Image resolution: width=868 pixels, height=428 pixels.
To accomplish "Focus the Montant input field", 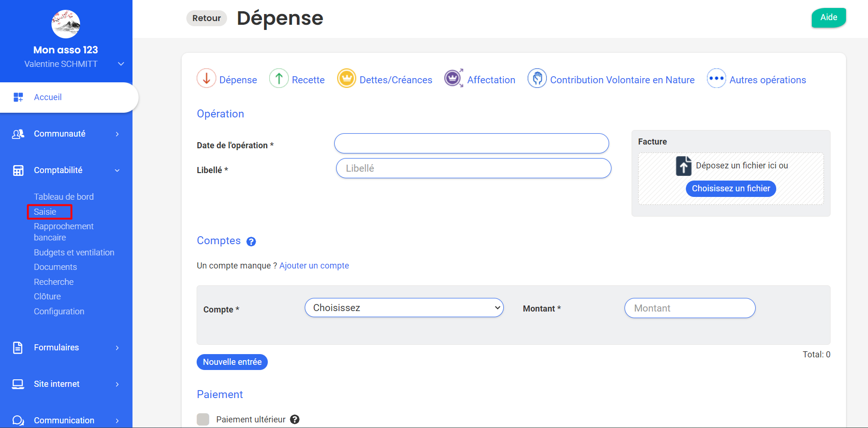I will 690,308.
